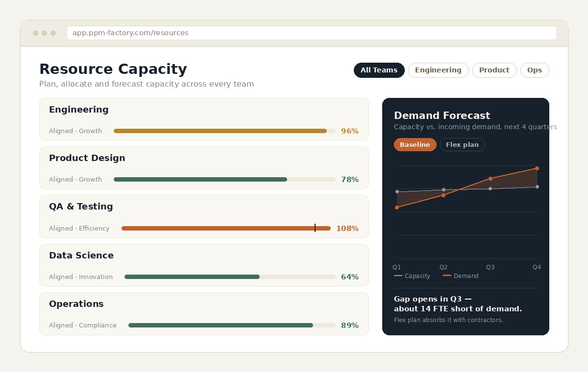Click 'Flex plan absorbs it with contractors' note
The height and width of the screenshot is (372, 588).
click(x=448, y=320)
